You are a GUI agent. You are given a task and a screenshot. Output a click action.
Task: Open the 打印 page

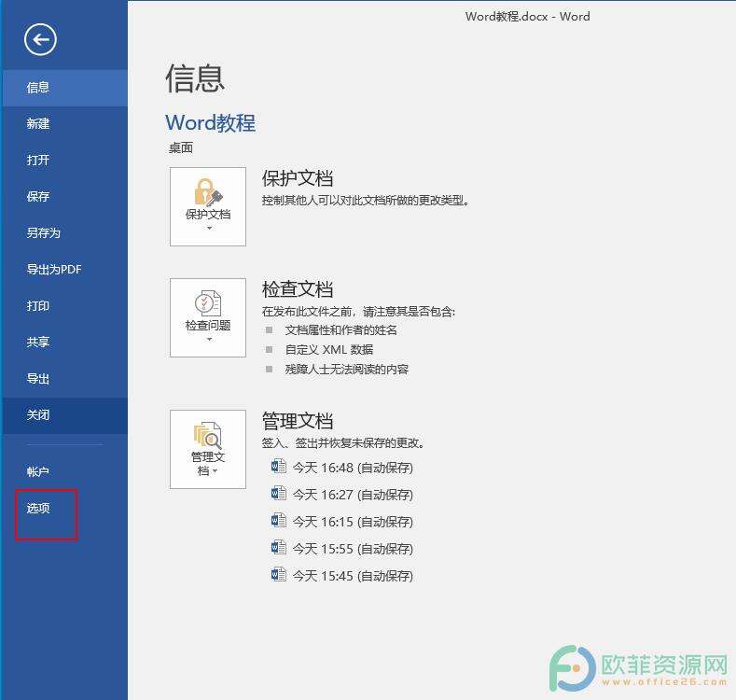pos(64,306)
